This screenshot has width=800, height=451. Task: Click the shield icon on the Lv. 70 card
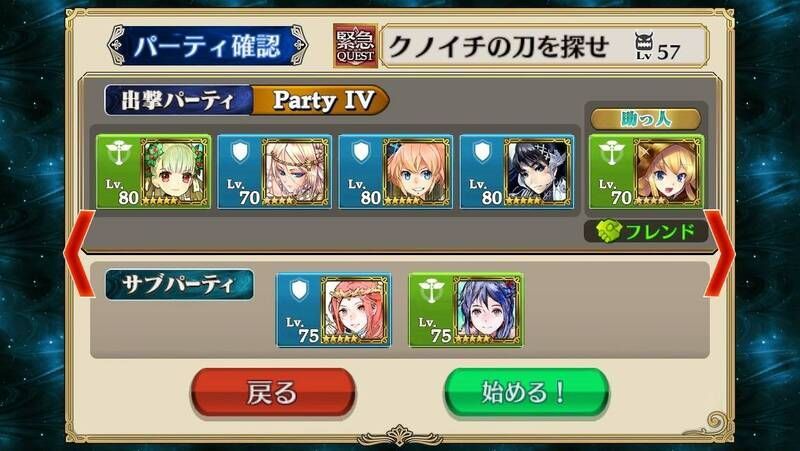click(240, 152)
